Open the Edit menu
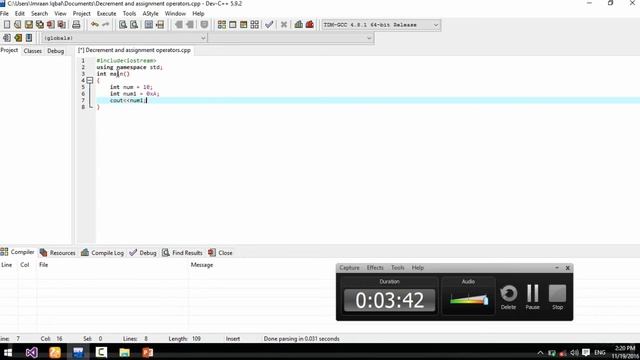640x360 pixels. coord(20,13)
